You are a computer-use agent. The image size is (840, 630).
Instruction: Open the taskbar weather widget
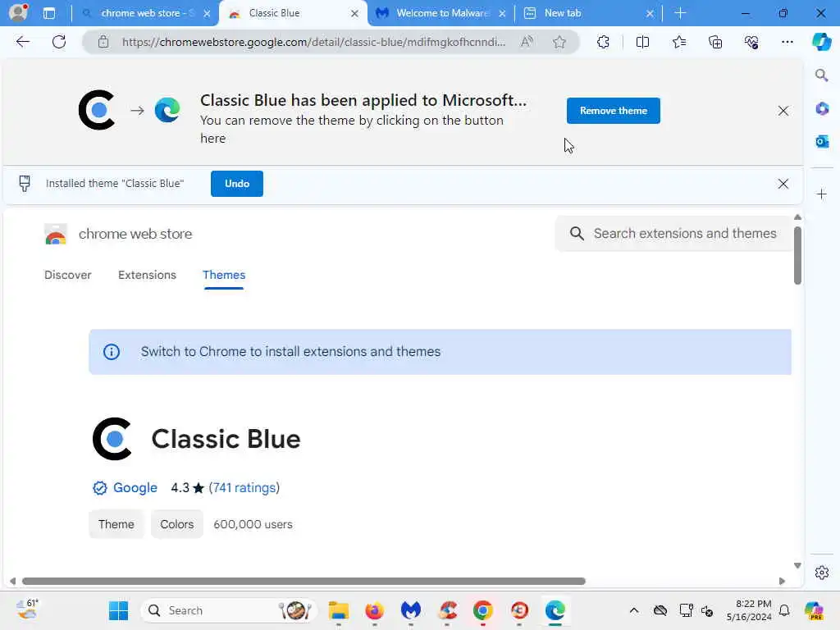[27, 609]
